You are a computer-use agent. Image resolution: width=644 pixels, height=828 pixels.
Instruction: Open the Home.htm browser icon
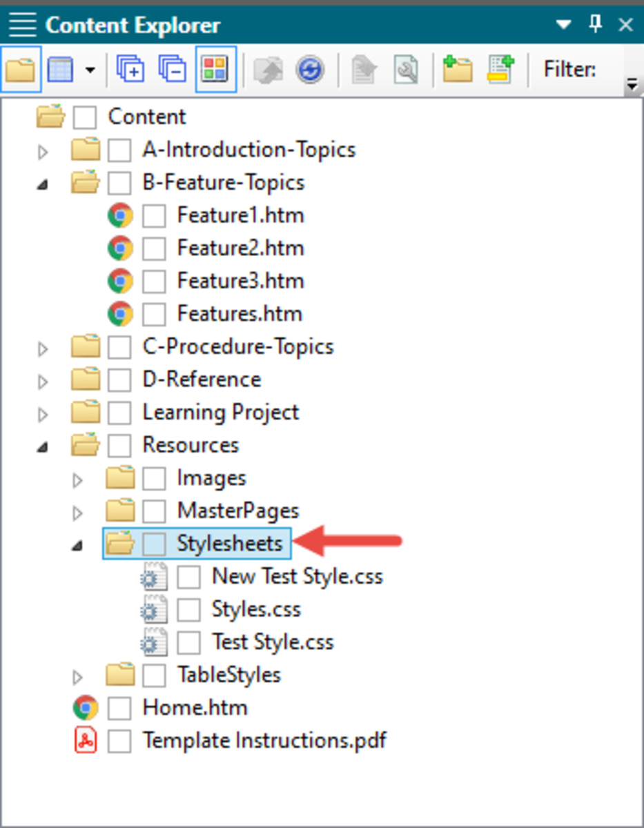(86, 707)
